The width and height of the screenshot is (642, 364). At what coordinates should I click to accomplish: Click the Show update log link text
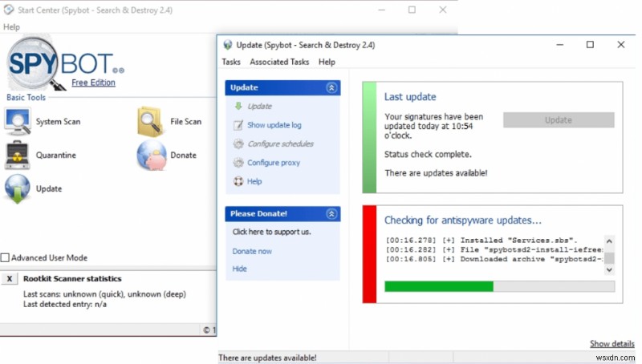pos(274,125)
